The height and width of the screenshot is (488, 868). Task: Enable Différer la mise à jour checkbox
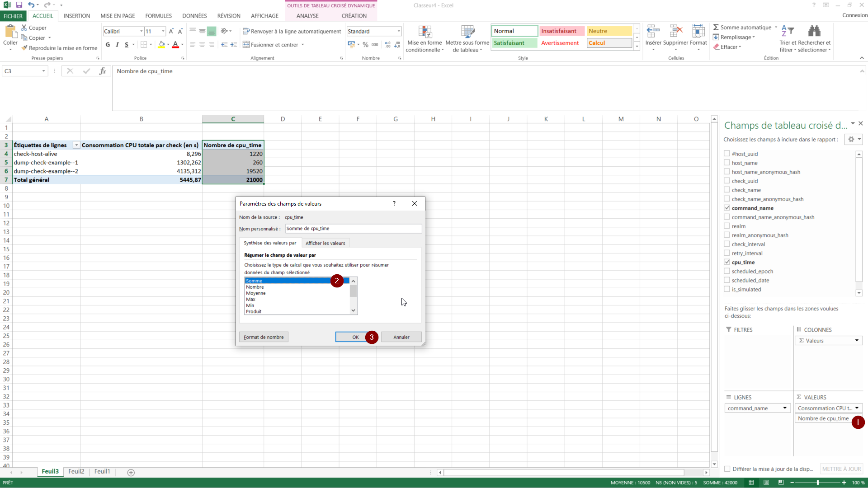[727, 469]
